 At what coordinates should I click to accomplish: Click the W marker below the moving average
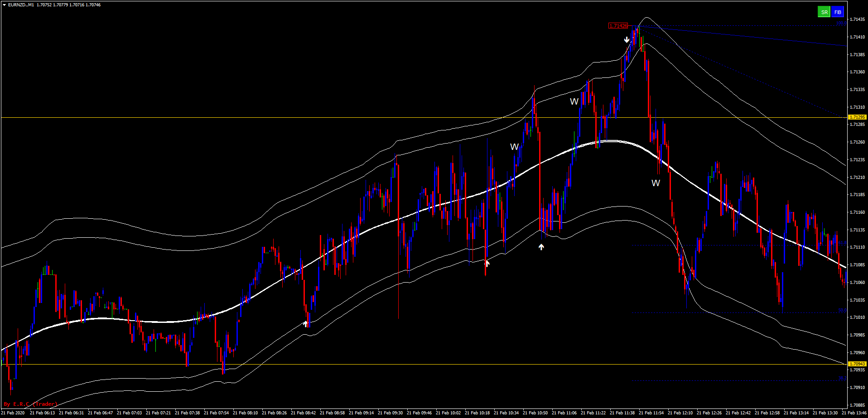[x=656, y=183]
